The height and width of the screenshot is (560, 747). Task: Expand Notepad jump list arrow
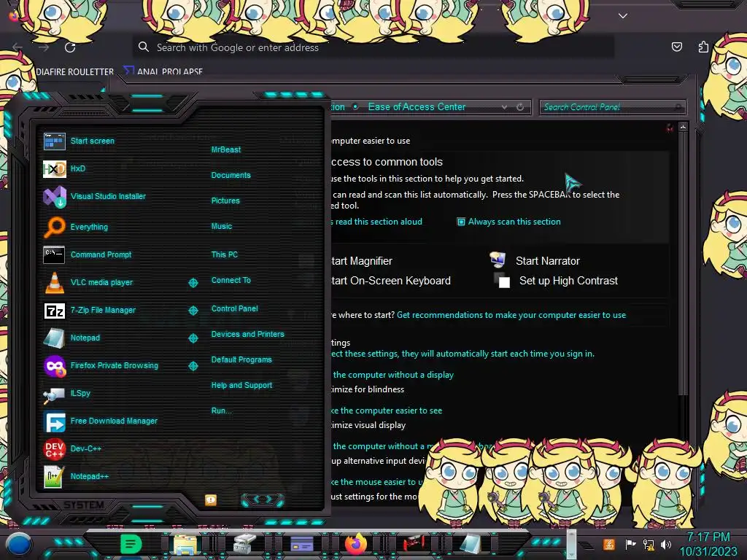coord(193,338)
